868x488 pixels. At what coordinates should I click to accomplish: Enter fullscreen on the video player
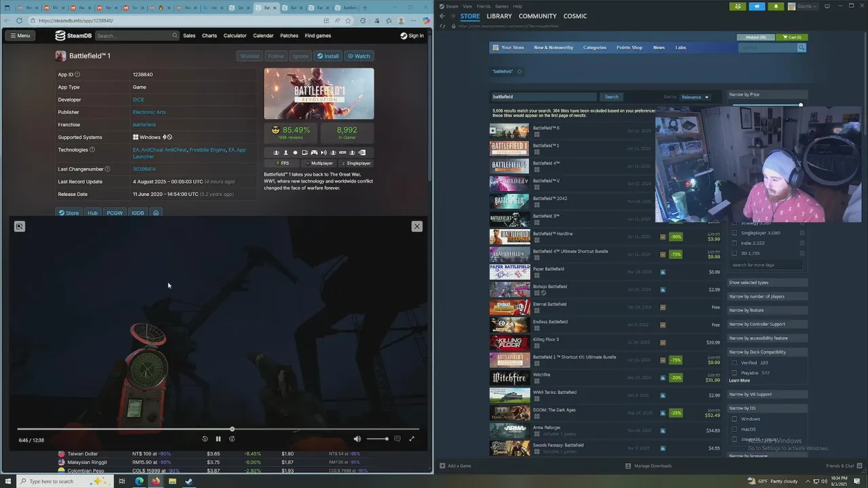click(412, 439)
